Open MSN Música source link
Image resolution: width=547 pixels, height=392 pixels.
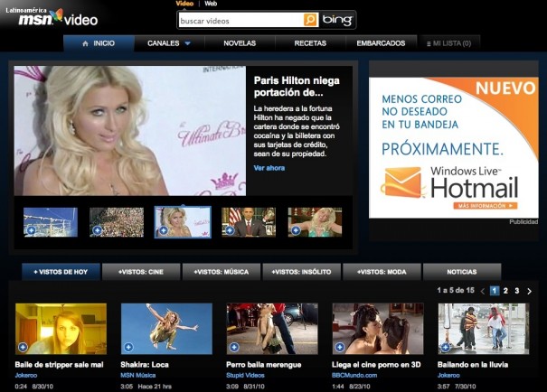138,375
